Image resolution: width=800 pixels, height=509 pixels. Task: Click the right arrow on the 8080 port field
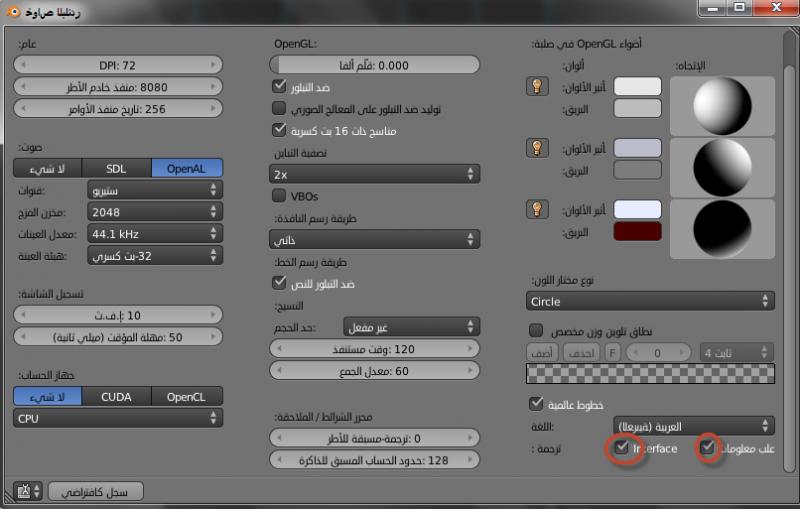(x=213, y=87)
